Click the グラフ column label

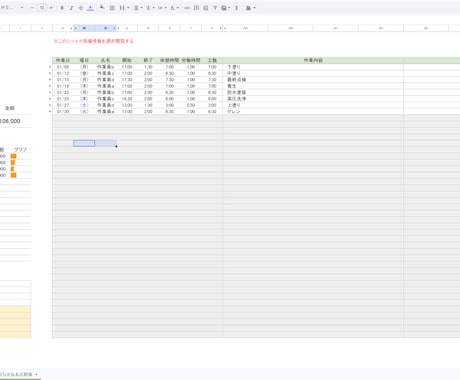coord(20,150)
